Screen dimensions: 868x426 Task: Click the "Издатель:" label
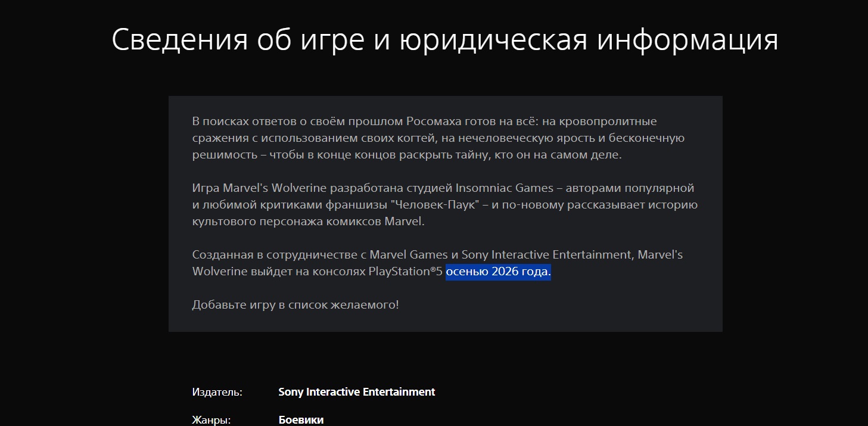click(217, 392)
